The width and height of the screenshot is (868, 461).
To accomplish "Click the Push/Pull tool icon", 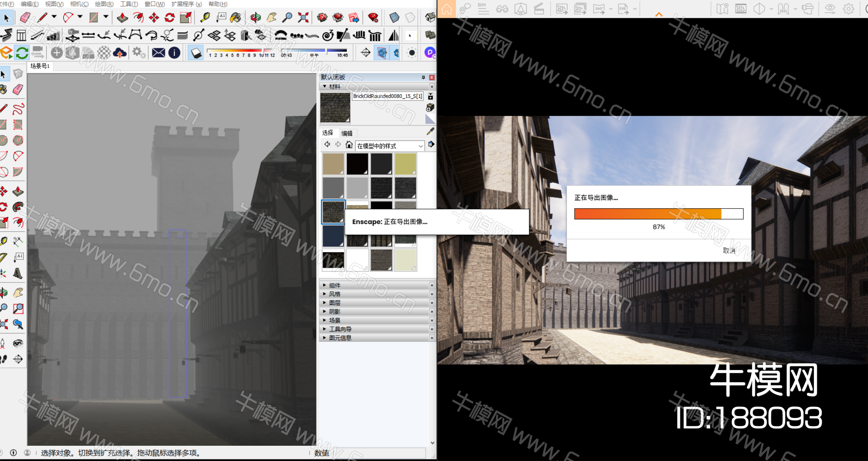I will 122,18.
